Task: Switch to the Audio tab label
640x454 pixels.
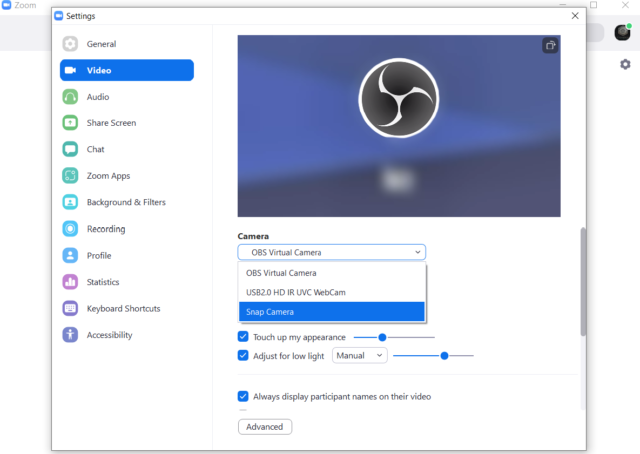Action: [98, 97]
